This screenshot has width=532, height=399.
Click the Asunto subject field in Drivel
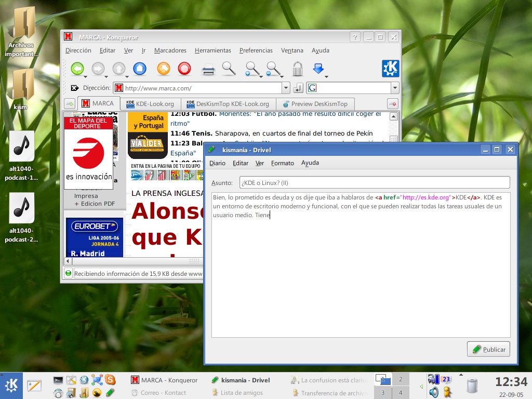click(375, 182)
